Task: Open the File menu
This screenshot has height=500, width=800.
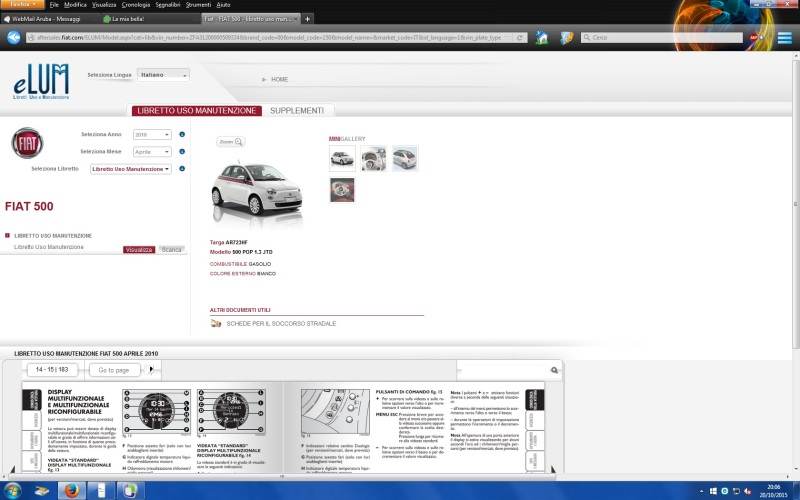Action: click(54, 5)
